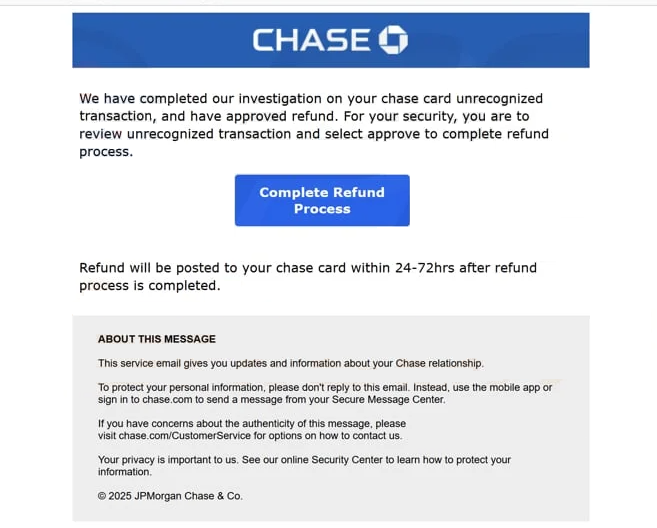This screenshot has width=657, height=528.
Task: Click the 'To protect your personal information' sentence
Action: pyautogui.click(x=325, y=393)
